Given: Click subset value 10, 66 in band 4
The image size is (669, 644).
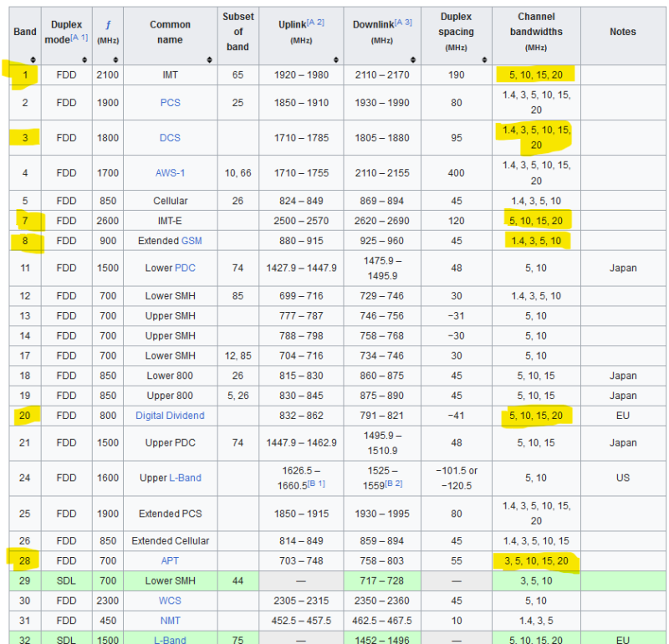Looking at the screenshot, I should (x=238, y=173).
